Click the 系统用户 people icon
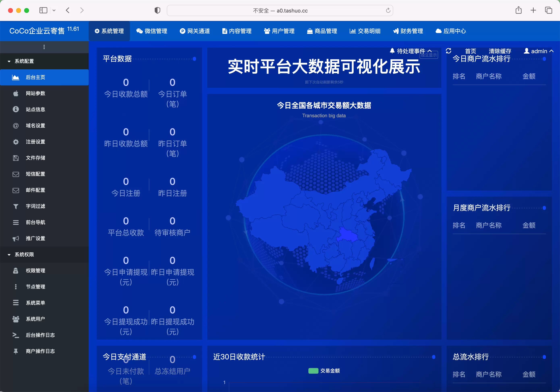This screenshot has width=560, height=392. (16, 319)
